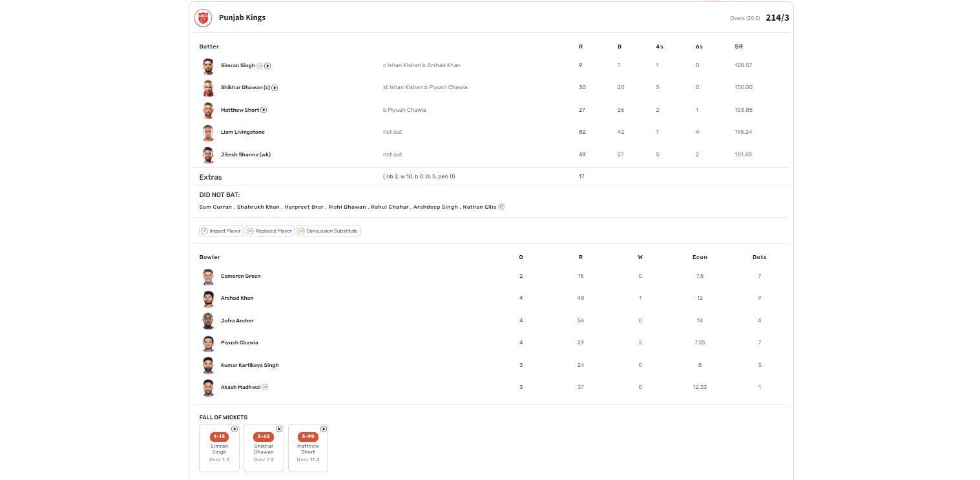Click the extras breakdown text

[x=419, y=176]
